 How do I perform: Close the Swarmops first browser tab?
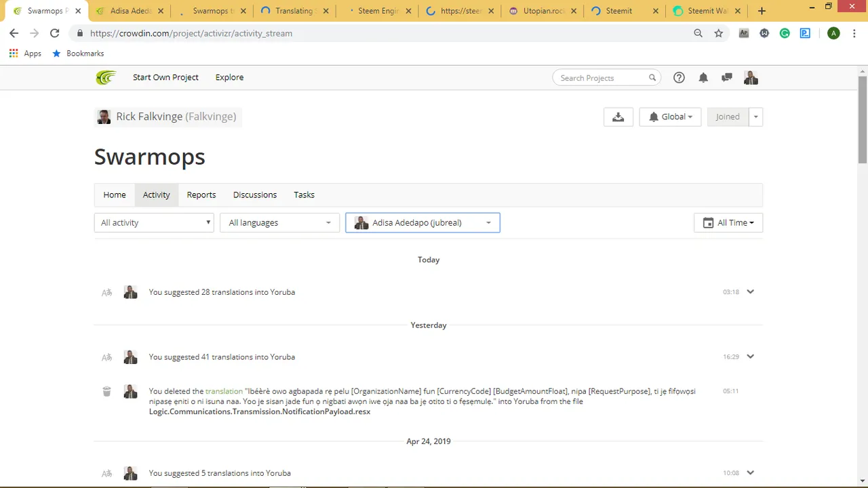(78, 11)
